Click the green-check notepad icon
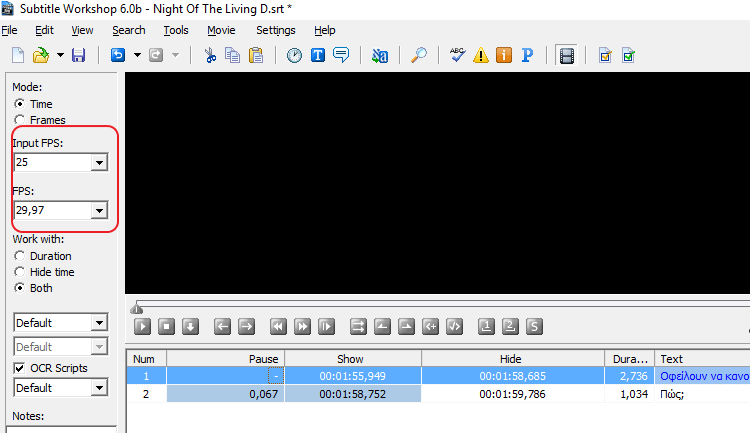The height and width of the screenshot is (433, 750). 628,56
